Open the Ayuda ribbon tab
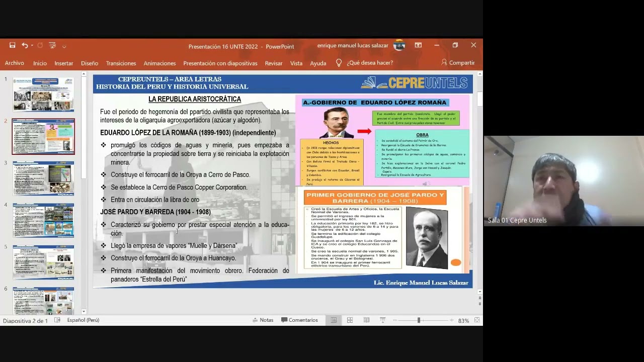Image resolution: width=644 pixels, height=362 pixels. [x=318, y=63]
